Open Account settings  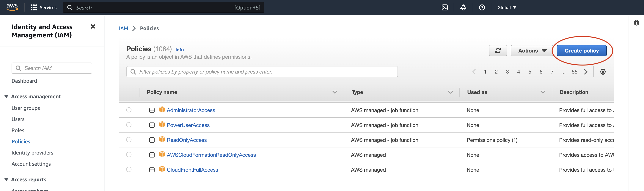[x=31, y=164]
